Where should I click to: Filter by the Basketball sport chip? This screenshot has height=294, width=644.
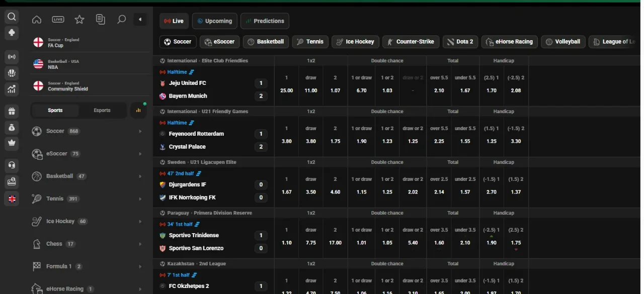[x=266, y=42]
